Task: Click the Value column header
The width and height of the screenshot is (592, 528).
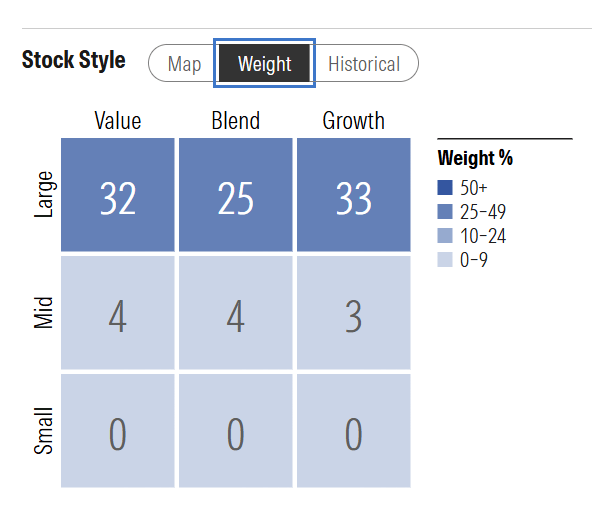Action: click(118, 120)
